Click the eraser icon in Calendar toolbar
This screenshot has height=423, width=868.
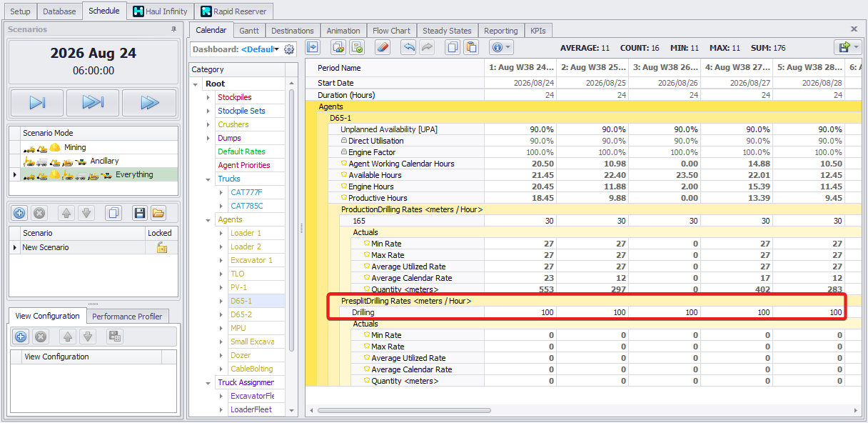pos(383,48)
